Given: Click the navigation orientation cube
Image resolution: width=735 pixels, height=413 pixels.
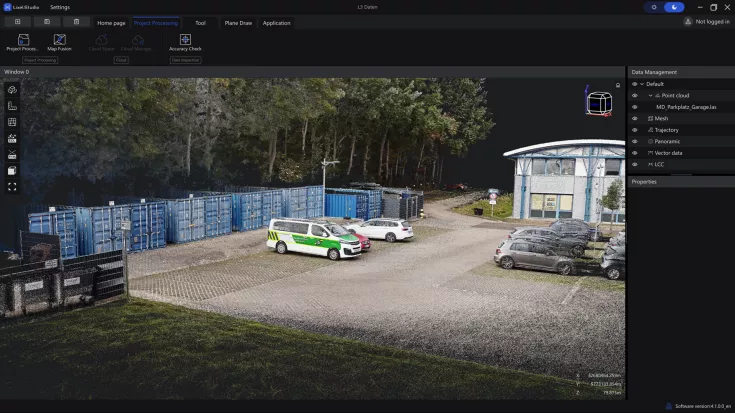Looking at the screenshot, I should pyautogui.click(x=599, y=102).
